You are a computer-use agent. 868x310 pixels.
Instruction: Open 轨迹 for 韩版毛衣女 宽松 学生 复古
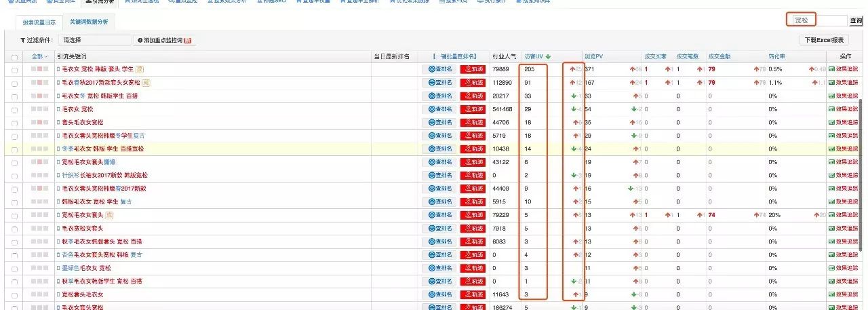(473, 201)
